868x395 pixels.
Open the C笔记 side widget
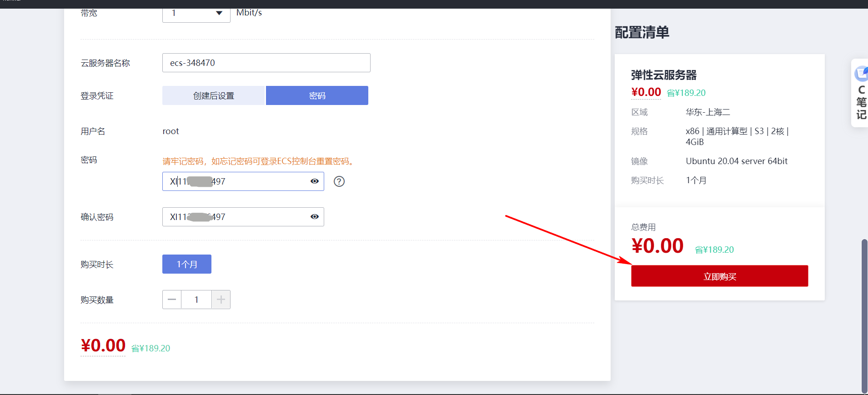pos(860,93)
